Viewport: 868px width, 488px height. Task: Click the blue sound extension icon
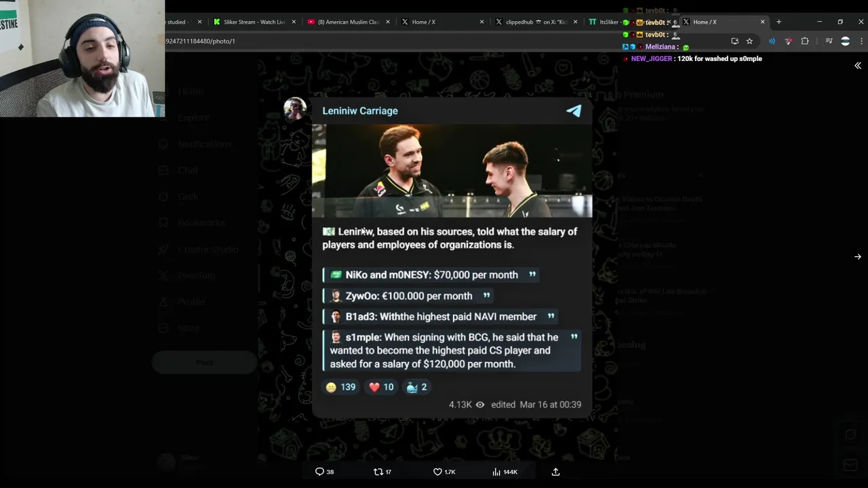coord(772,41)
